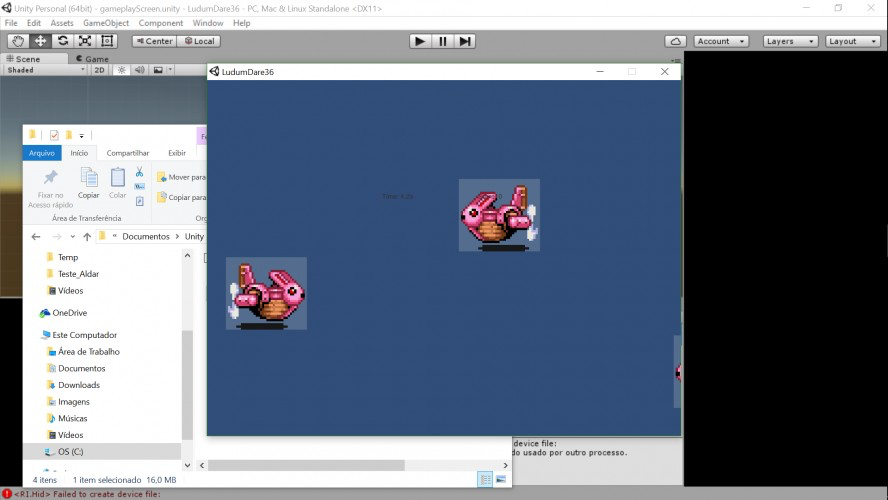Image resolution: width=888 pixels, height=500 pixels.
Task: Click Unity in the address path
Action: pyautogui.click(x=194, y=237)
